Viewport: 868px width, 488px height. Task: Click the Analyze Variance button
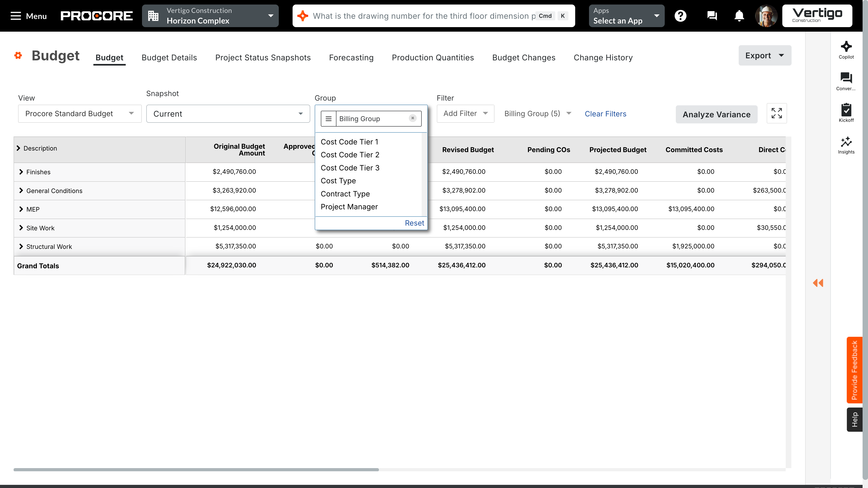click(x=716, y=115)
